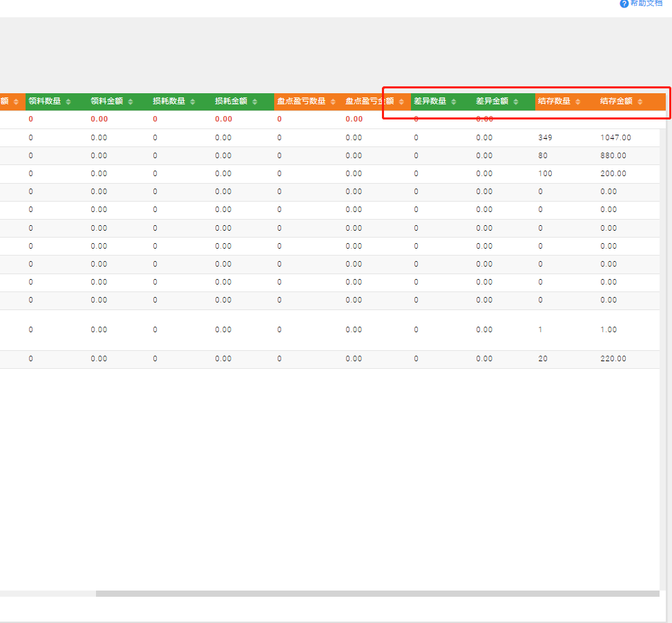
Task: Click the 结存金额 header label
Action: [x=616, y=101]
